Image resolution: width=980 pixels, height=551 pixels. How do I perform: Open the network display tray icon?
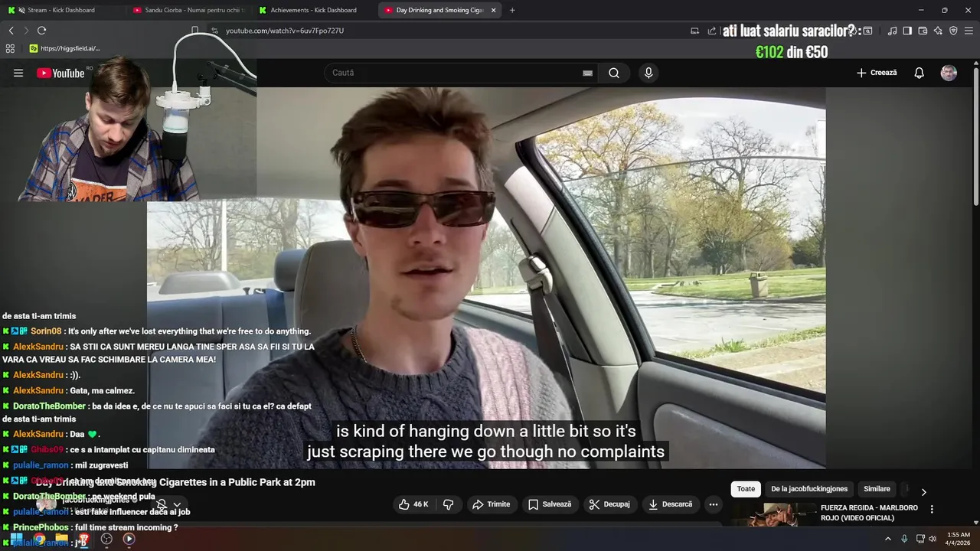click(x=920, y=539)
